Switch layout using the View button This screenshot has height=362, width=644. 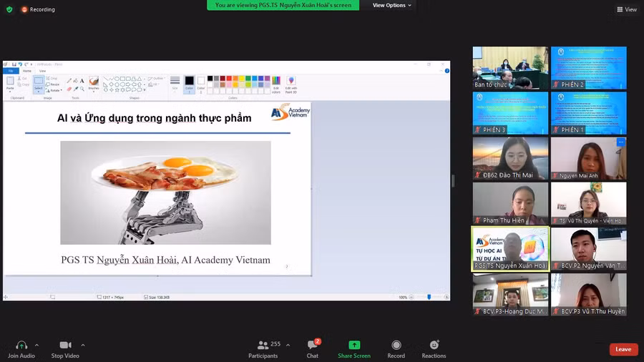627,9
